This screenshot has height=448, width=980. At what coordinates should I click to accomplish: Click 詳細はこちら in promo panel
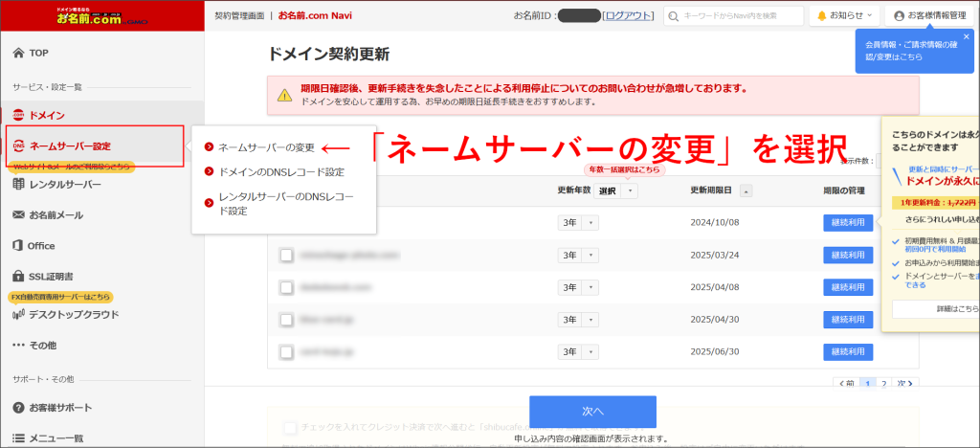[936, 308]
